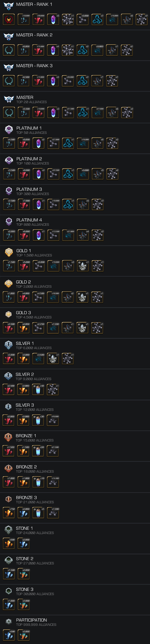Select the x5,000 red shards in Gold 1
The image size is (150, 644).
pos(24,266)
